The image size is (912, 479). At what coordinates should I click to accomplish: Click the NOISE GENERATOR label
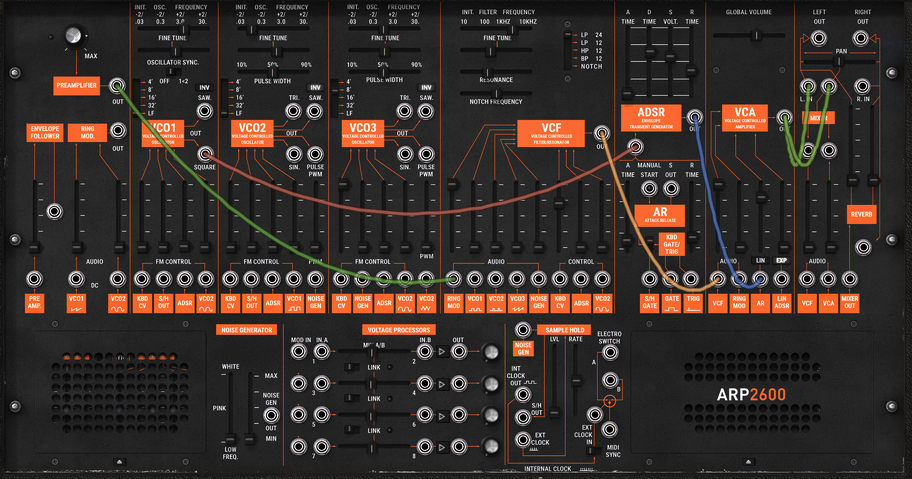click(247, 330)
